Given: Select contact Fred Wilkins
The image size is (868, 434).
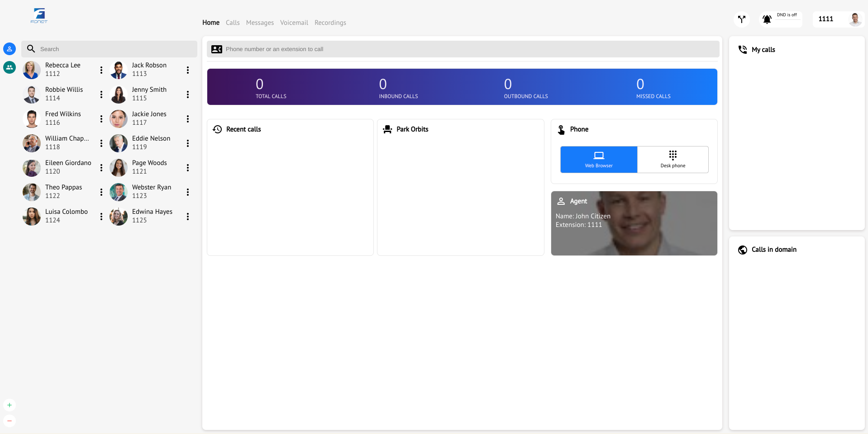Looking at the screenshot, I should (x=63, y=118).
